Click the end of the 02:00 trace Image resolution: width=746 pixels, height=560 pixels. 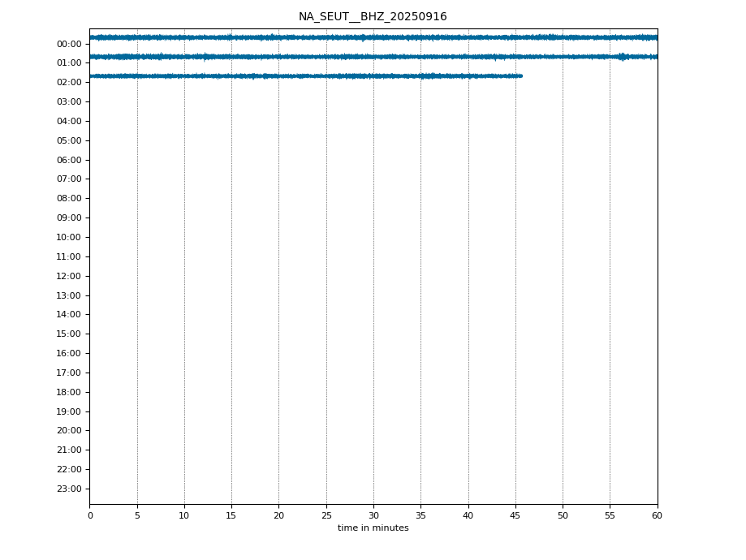point(521,76)
